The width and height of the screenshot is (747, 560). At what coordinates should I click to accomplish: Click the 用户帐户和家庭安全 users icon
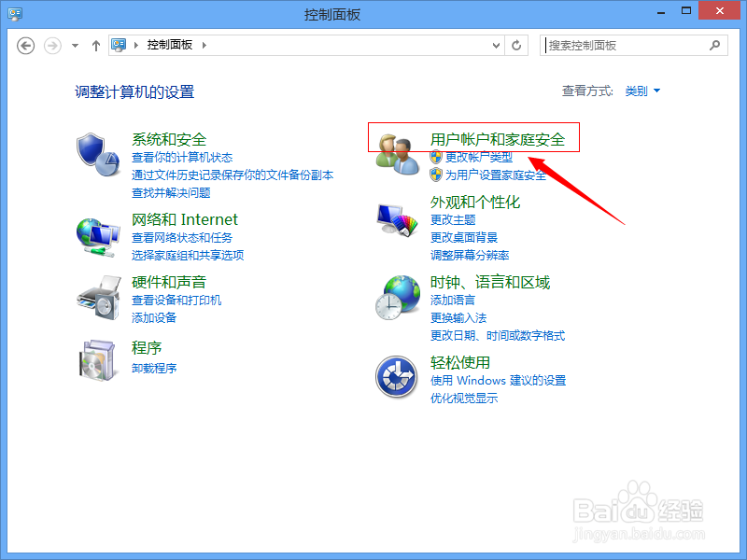click(396, 155)
